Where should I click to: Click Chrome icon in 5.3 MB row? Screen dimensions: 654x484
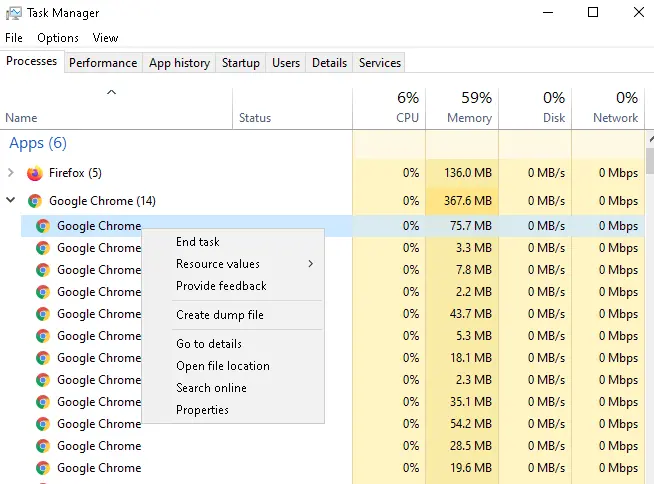(x=43, y=336)
